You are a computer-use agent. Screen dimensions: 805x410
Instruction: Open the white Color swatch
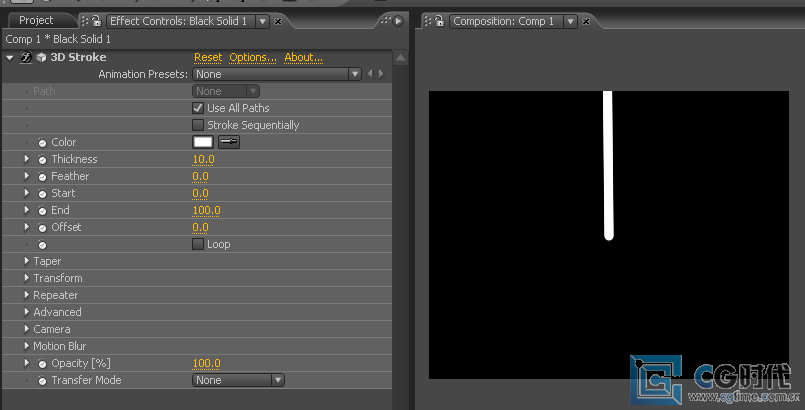click(203, 142)
